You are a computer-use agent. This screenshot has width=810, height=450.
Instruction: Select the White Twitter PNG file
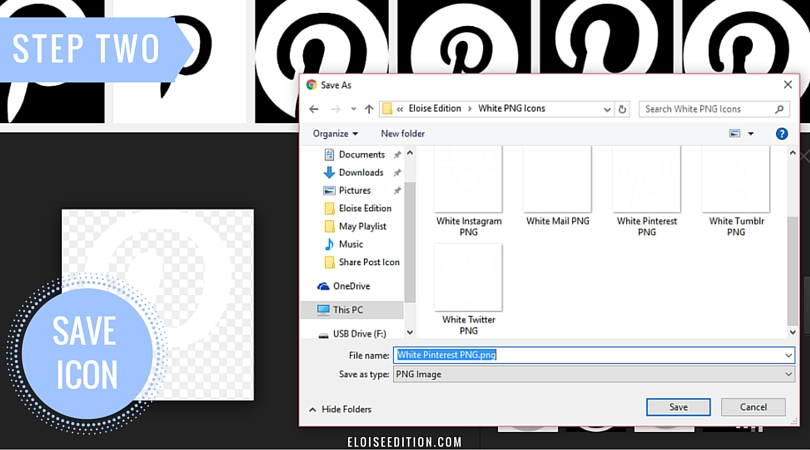[469, 290]
